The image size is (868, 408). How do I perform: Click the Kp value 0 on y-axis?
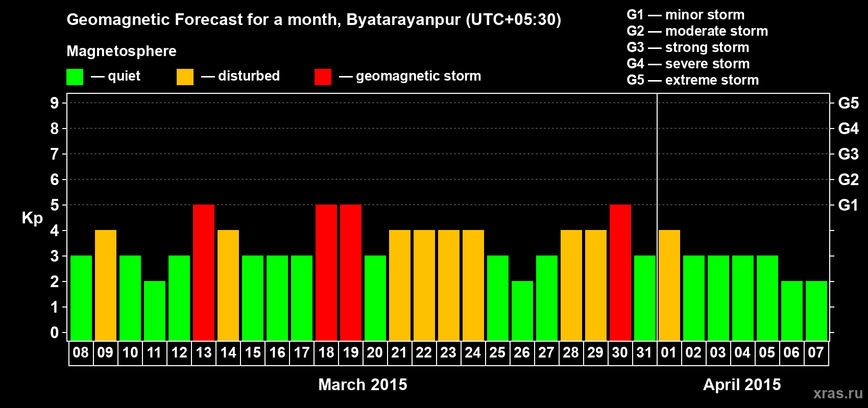55,333
